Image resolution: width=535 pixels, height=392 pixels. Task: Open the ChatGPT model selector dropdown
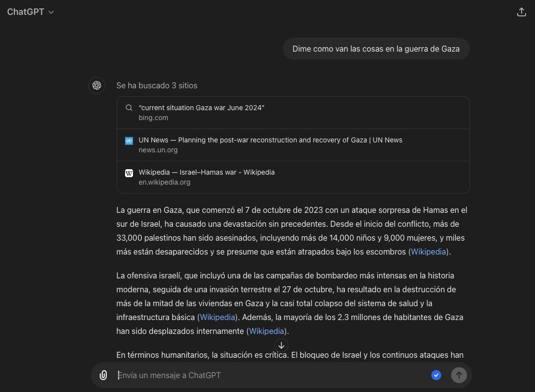click(31, 11)
